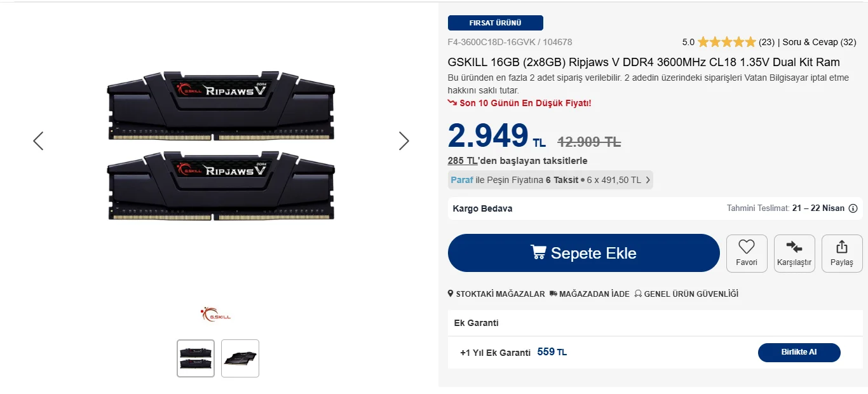868x394 pixels.
Task: Open Soru & Cevap (32) section
Action: click(819, 43)
